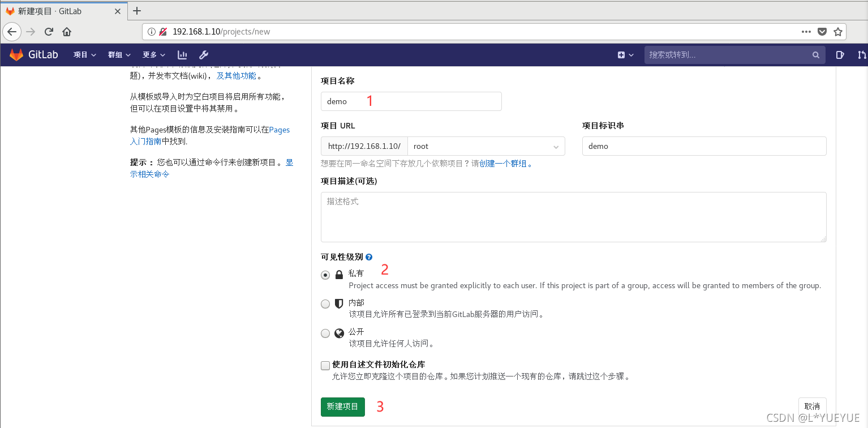Click the browser home icon
Viewport: 868px width, 428px height.
[67, 32]
